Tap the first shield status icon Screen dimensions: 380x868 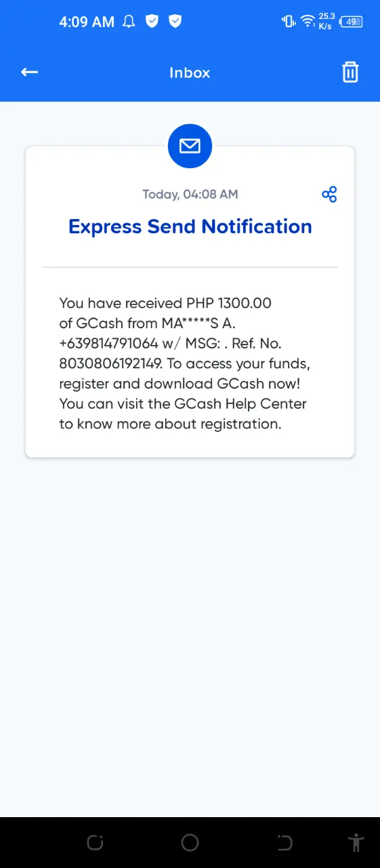pyautogui.click(x=152, y=22)
